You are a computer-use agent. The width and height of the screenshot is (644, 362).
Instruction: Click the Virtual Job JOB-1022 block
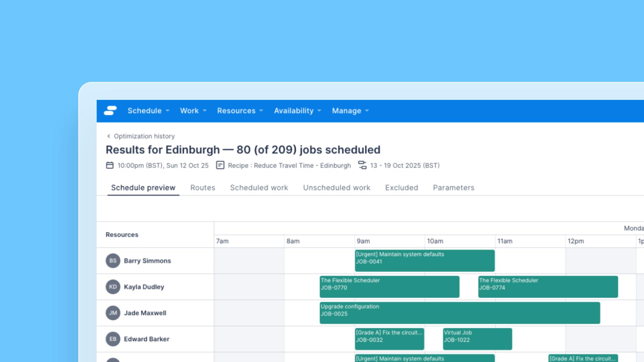[477, 339]
